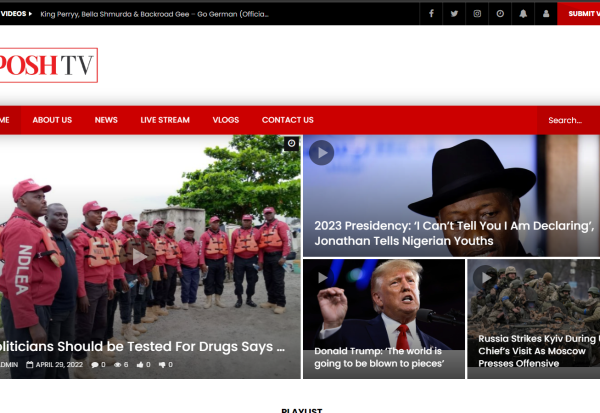The height and width of the screenshot is (413, 600).
Task: Like the video with thumbs up icon
Action: pyautogui.click(x=140, y=365)
